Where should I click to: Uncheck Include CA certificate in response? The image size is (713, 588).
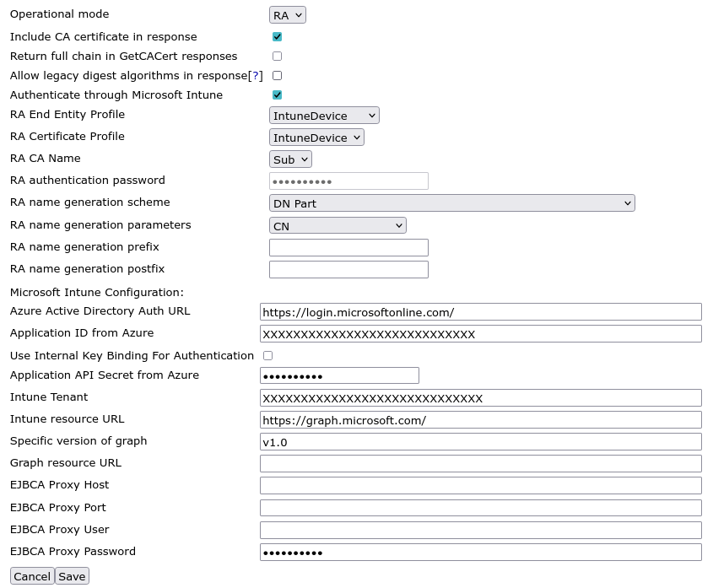[x=277, y=36]
